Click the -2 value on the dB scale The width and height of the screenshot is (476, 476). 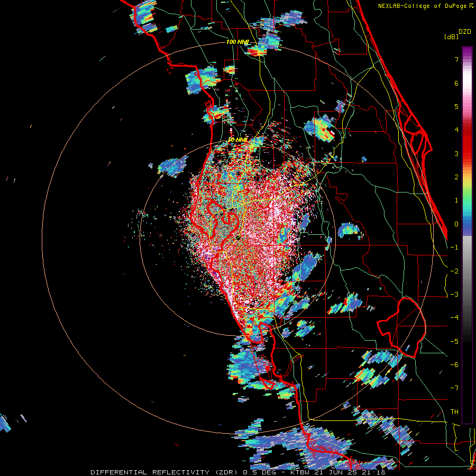454,271
